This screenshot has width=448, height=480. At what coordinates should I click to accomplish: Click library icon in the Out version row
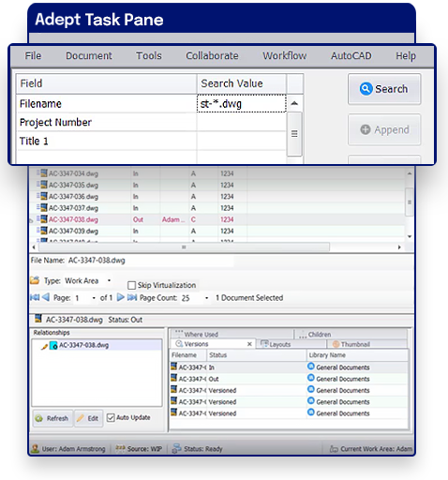pyautogui.click(x=311, y=378)
